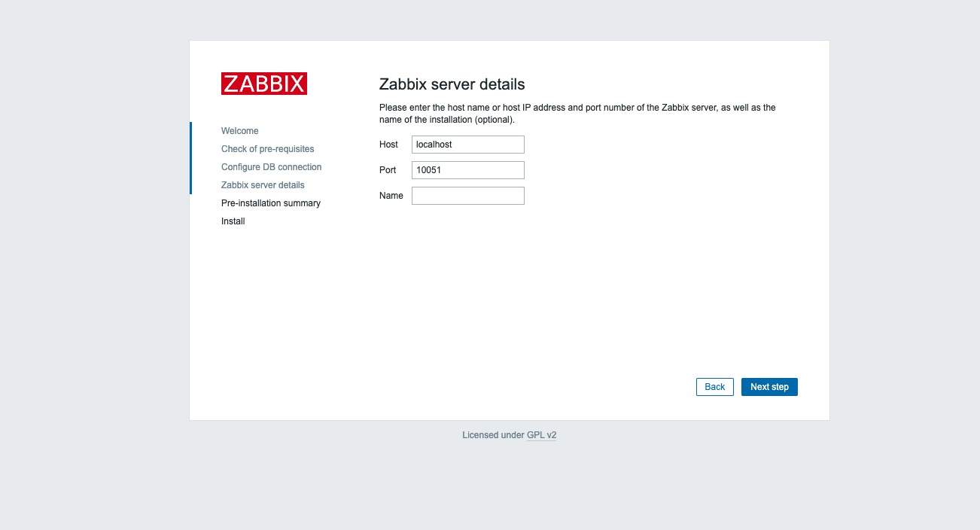Select the Install step
Screen dimensions: 980x530
click(233, 221)
